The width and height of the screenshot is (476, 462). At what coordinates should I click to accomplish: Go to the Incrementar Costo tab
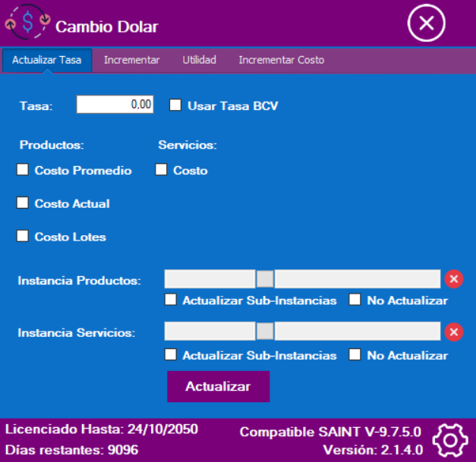point(281,60)
